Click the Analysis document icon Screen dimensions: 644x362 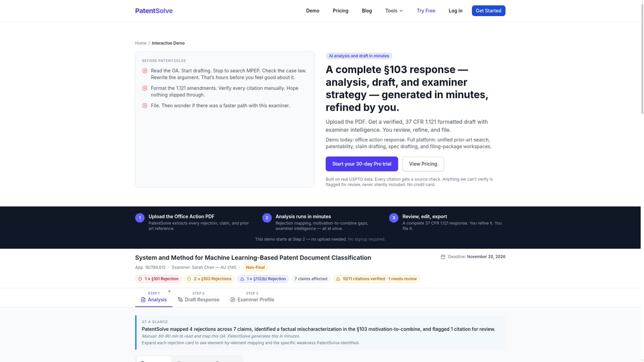click(x=143, y=300)
